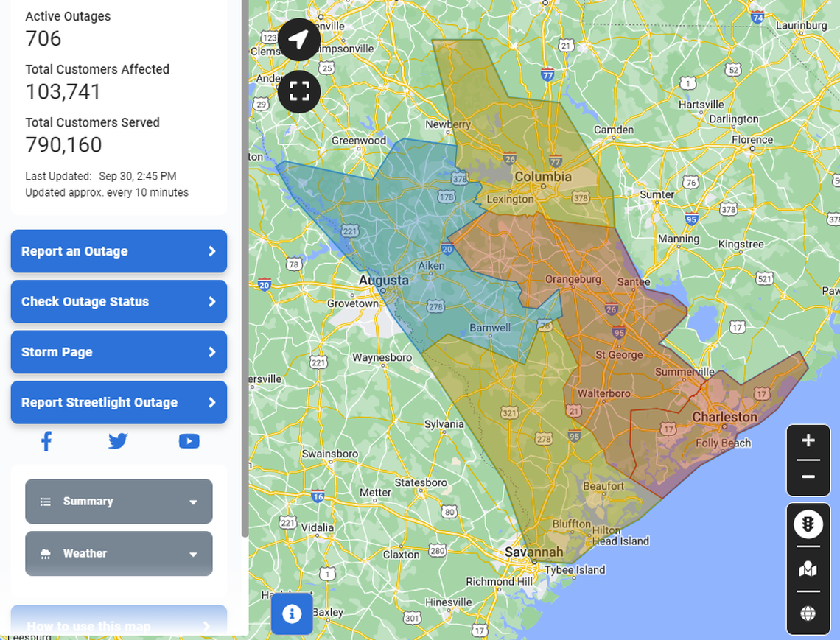Viewport: 840px width, 640px height.
Task: Open the globe basemap icon
Action: [808, 611]
